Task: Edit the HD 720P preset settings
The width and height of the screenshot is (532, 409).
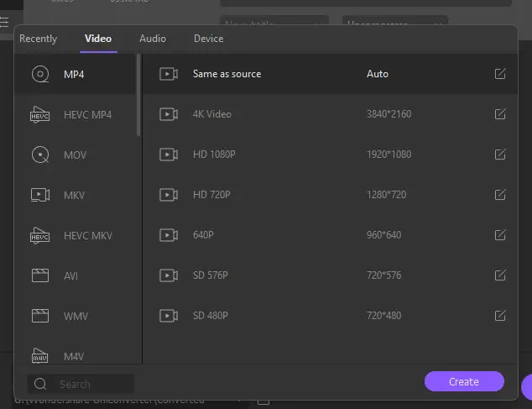Action: (500, 195)
